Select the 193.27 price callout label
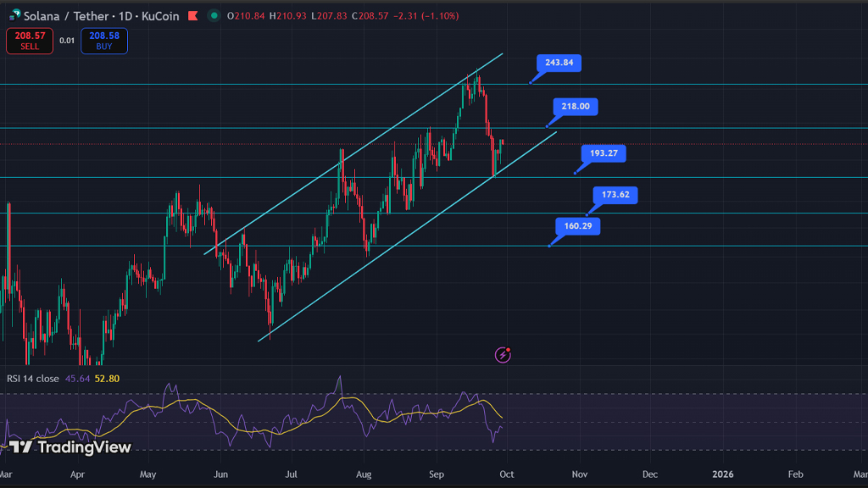 pos(604,153)
